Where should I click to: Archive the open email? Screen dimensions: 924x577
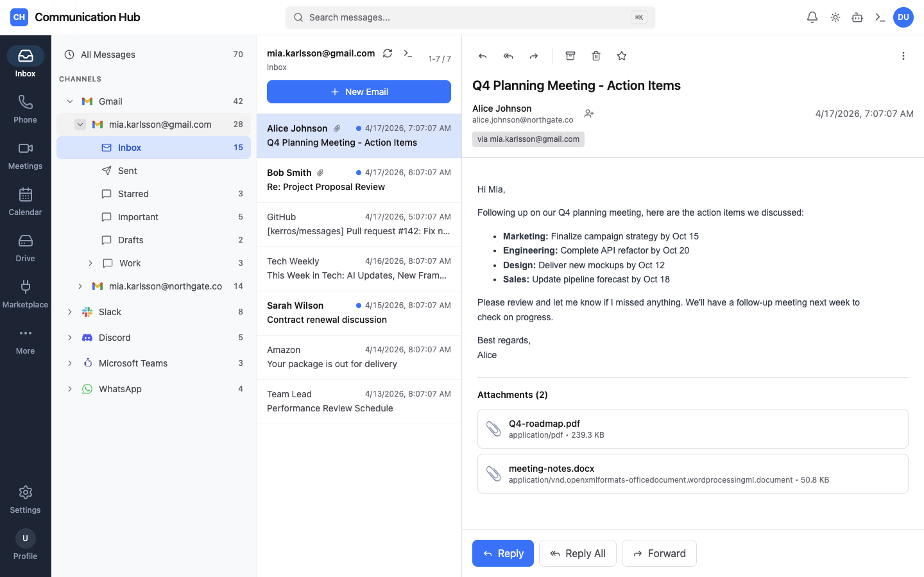point(570,56)
